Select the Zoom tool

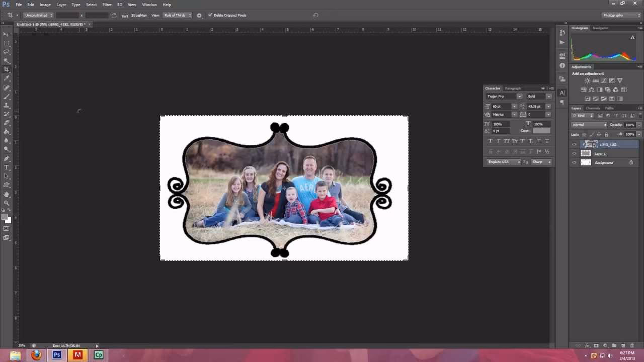6,203
